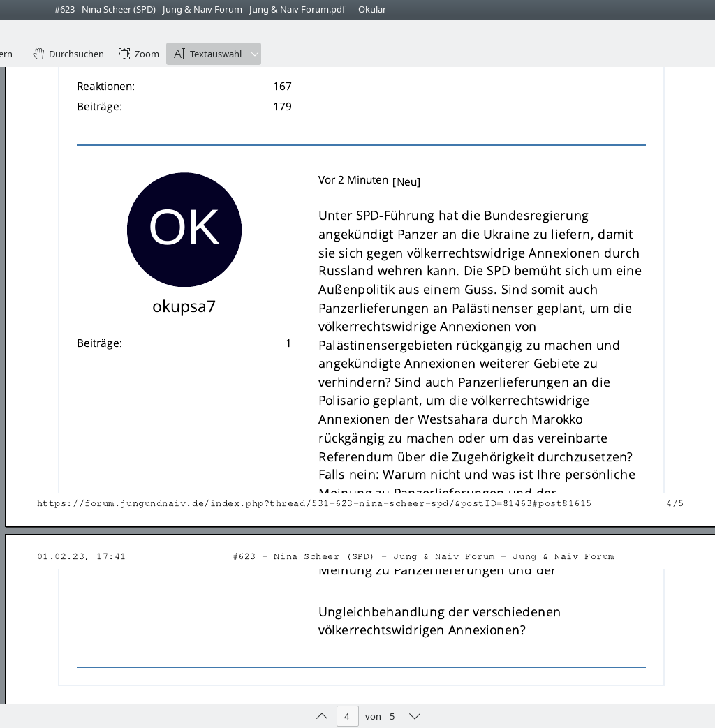Click the 'Vor 2 Minuten' timestamp
The height and width of the screenshot is (728, 715).
coord(353,180)
